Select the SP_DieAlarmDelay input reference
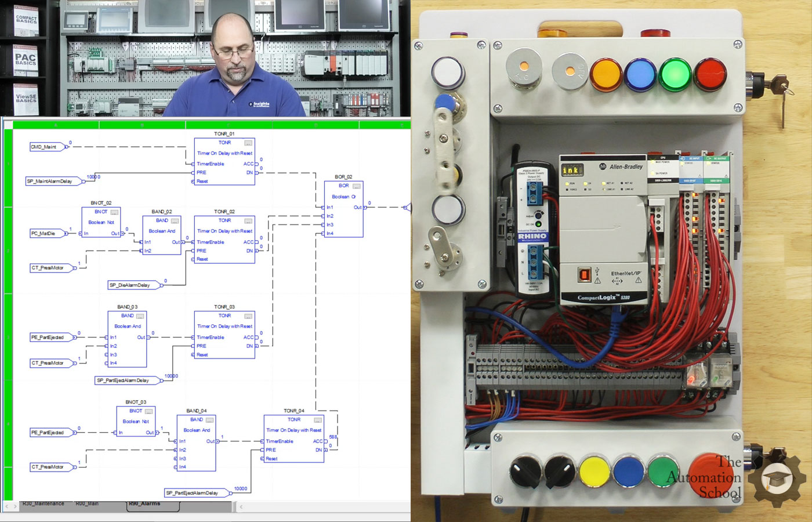 pos(130,285)
